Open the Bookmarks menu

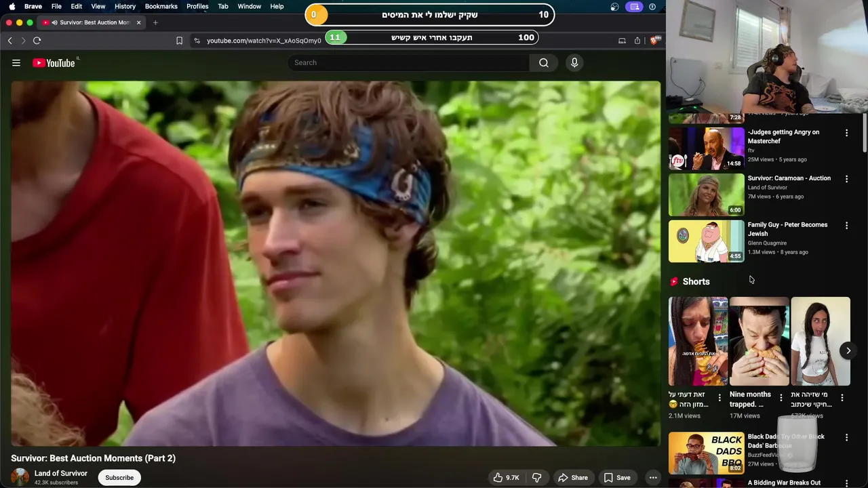(161, 6)
